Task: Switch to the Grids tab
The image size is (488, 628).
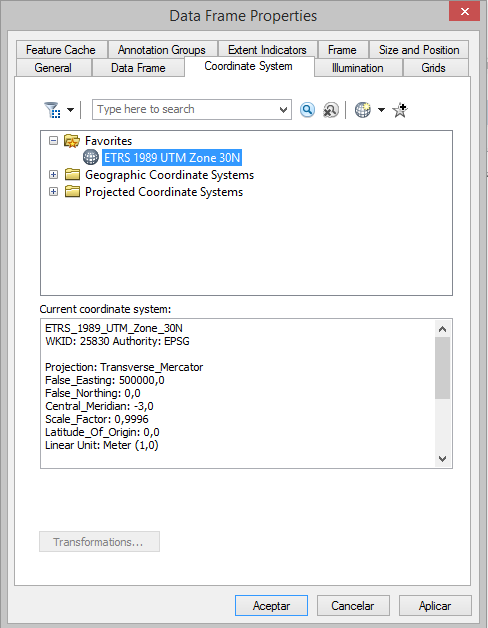Action: point(434,68)
